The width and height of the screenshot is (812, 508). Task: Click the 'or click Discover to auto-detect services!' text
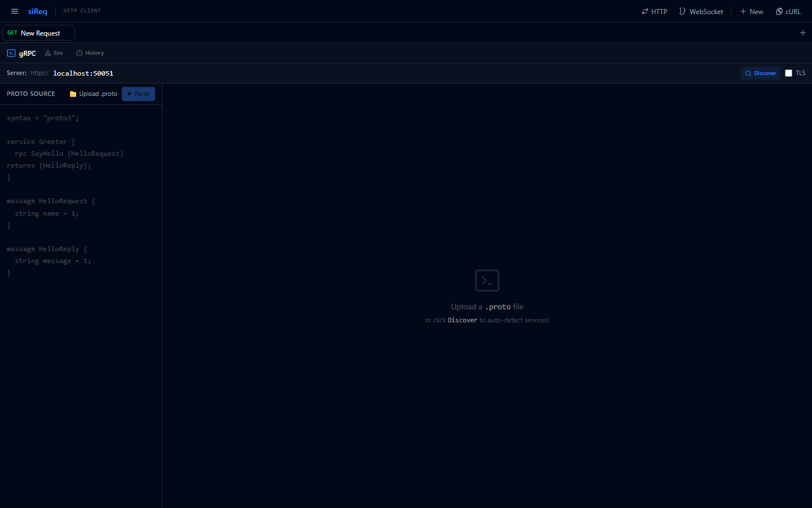tap(487, 320)
